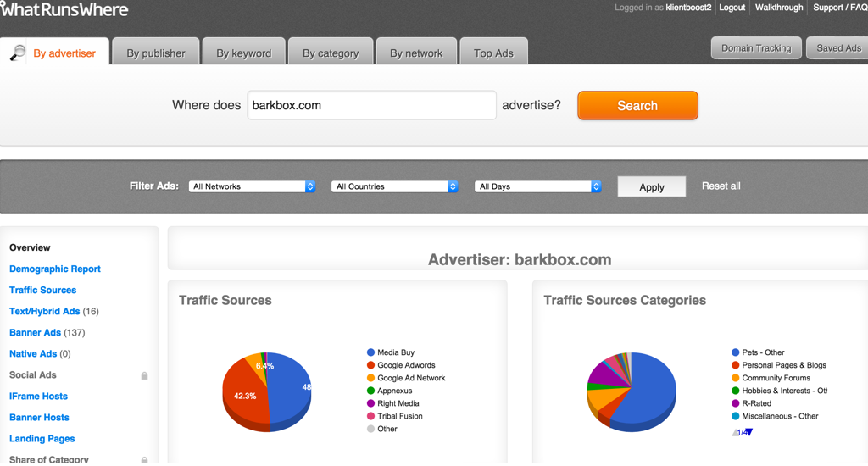The image size is (868, 466).
Task: Click the advertiser domain input field
Action: 371,105
